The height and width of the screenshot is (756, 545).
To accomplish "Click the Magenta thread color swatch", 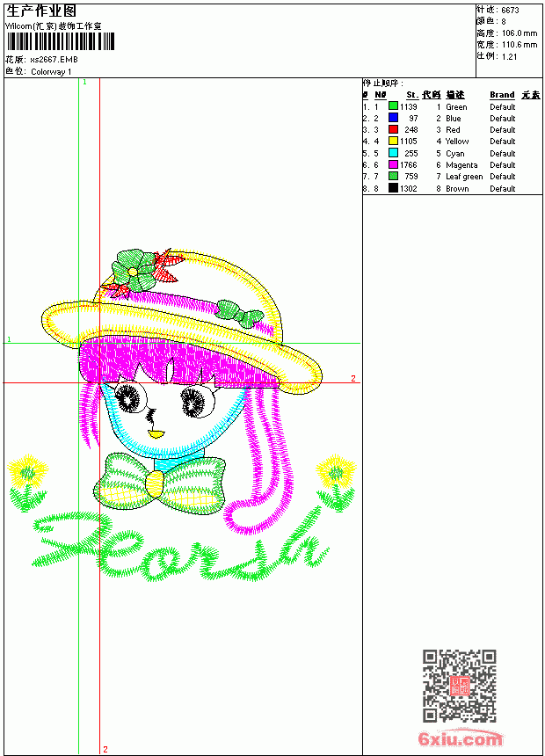I will 393,164.
